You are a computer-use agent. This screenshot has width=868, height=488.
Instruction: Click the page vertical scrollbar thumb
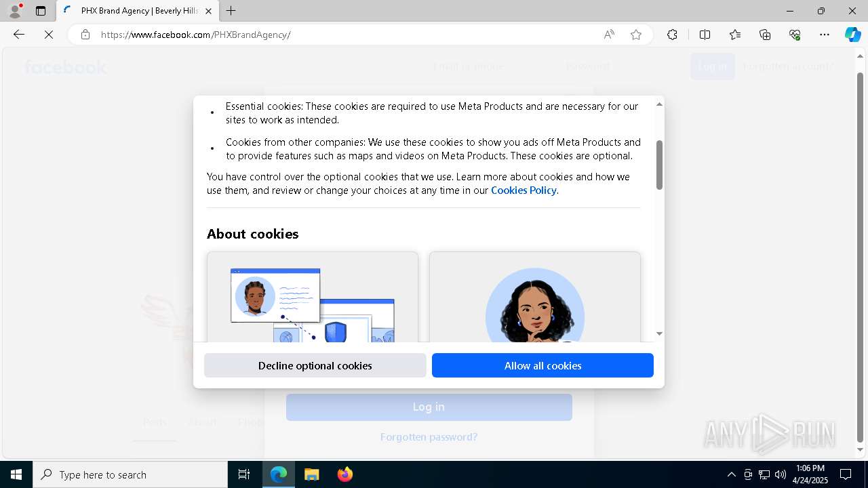point(861,258)
